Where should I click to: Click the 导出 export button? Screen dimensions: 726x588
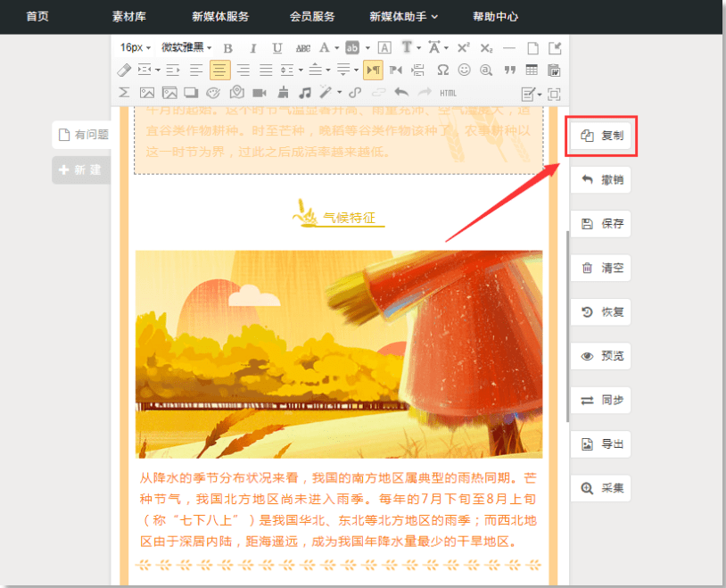coord(600,443)
